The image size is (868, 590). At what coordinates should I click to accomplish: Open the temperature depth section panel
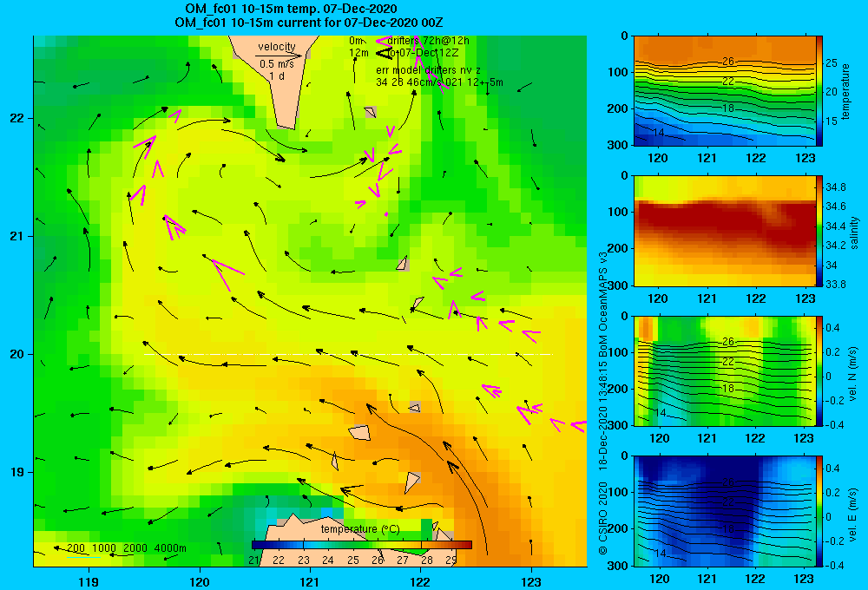click(x=725, y=91)
